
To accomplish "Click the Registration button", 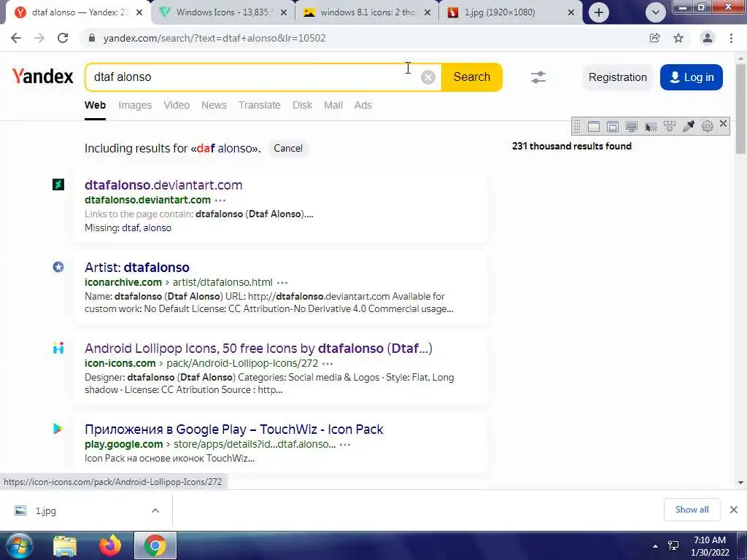I will (617, 77).
